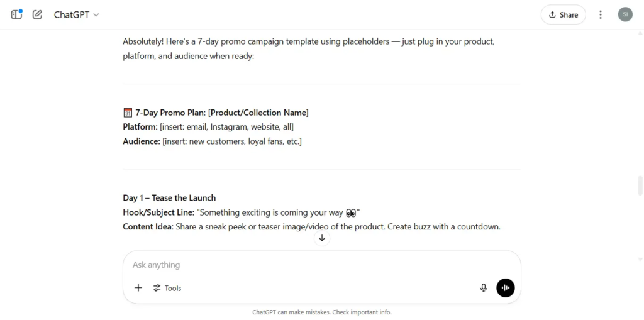This screenshot has height=320, width=644.
Task: Click the vertical scrollbar thumb
Action: (640, 185)
